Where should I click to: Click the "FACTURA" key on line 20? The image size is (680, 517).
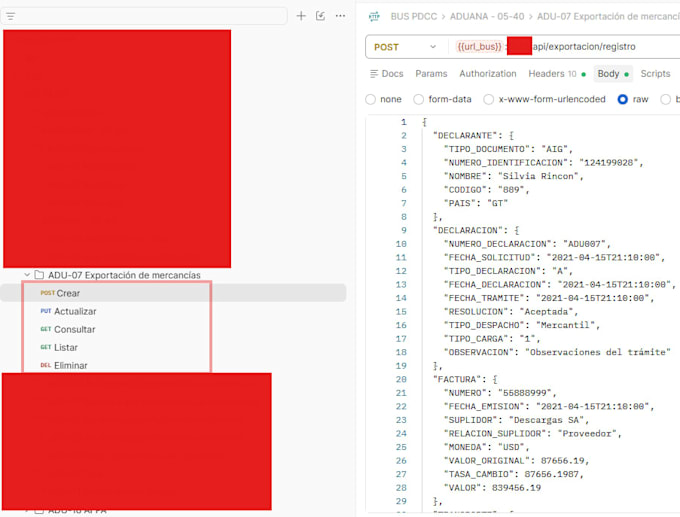[x=457, y=379]
